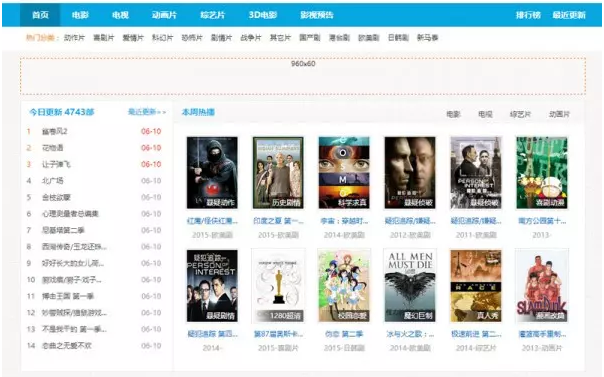Viewport: 604px width, 377px height.
Task: Open 最近更新>> link beside today's updates
Action: coord(147,112)
